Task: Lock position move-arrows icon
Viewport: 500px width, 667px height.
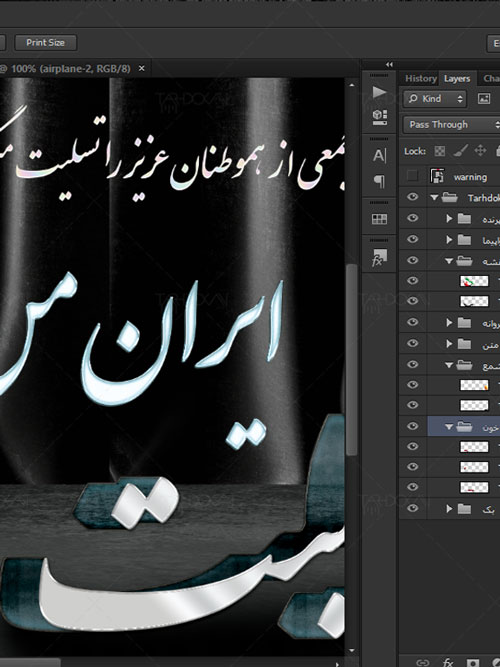Action: point(480,151)
